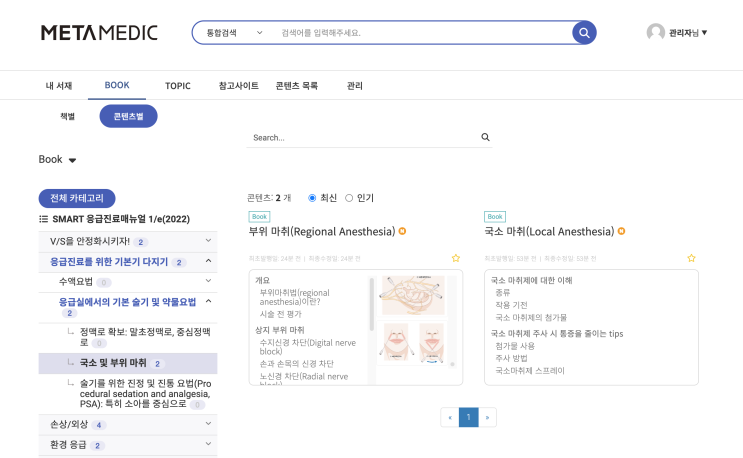Select the 콘텐츠별 view button
Screen dimensions: 743x458
coord(128,116)
